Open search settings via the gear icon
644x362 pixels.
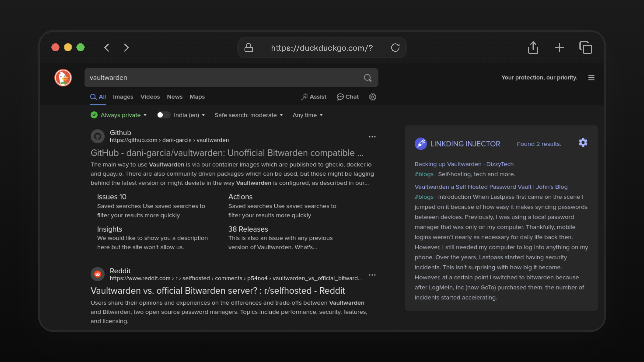coord(372,97)
